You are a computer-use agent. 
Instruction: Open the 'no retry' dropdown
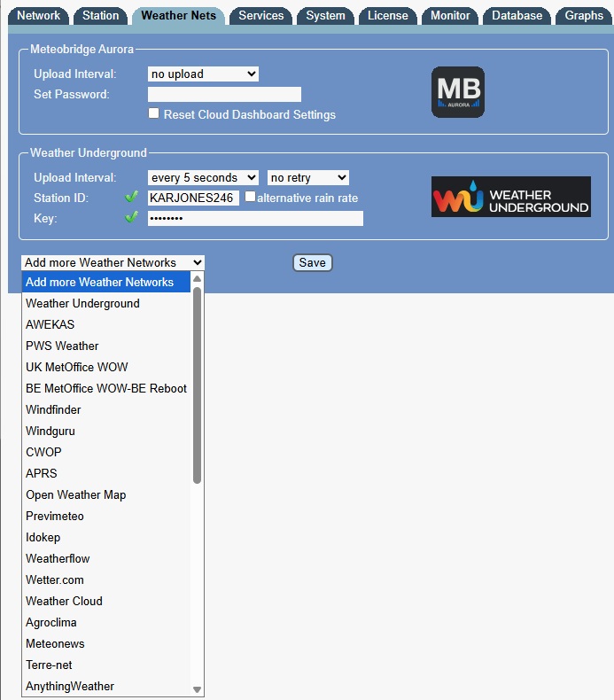pyautogui.click(x=308, y=178)
